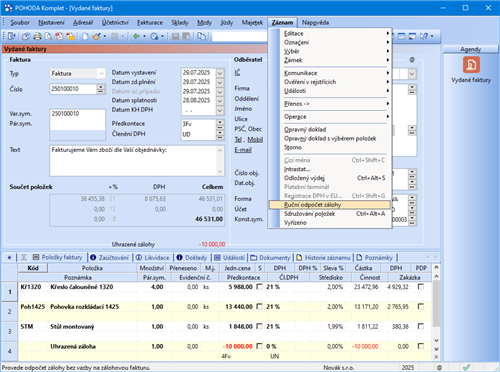Viewport: 500px width, 372px height.
Task: Switch to the Zaúčtování tab
Action: click(x=110, y=257)
